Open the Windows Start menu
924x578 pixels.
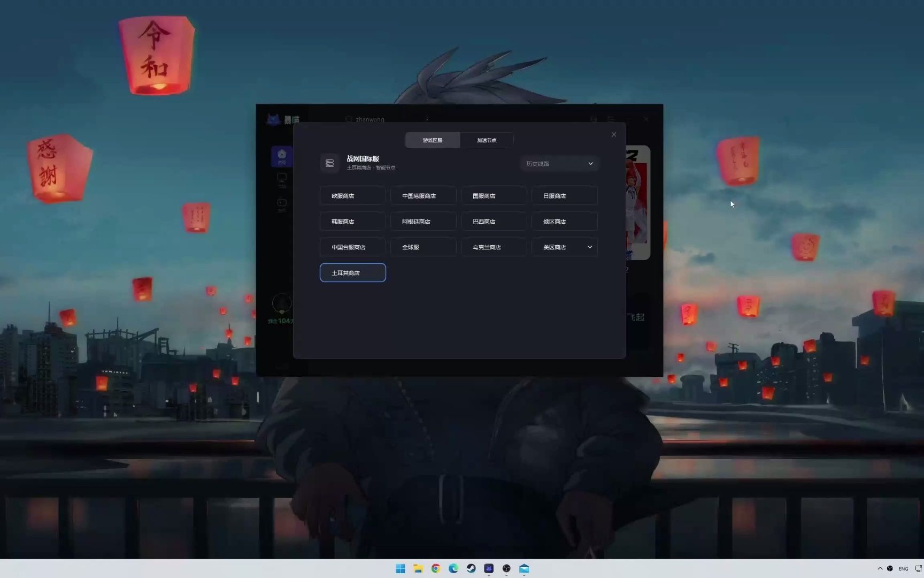401,568
